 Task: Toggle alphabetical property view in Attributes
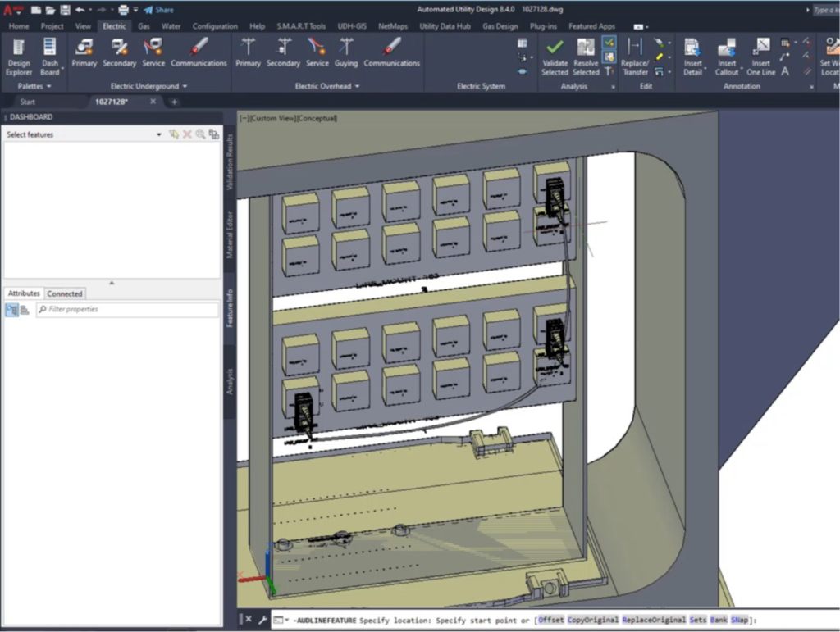click(25, 309)
